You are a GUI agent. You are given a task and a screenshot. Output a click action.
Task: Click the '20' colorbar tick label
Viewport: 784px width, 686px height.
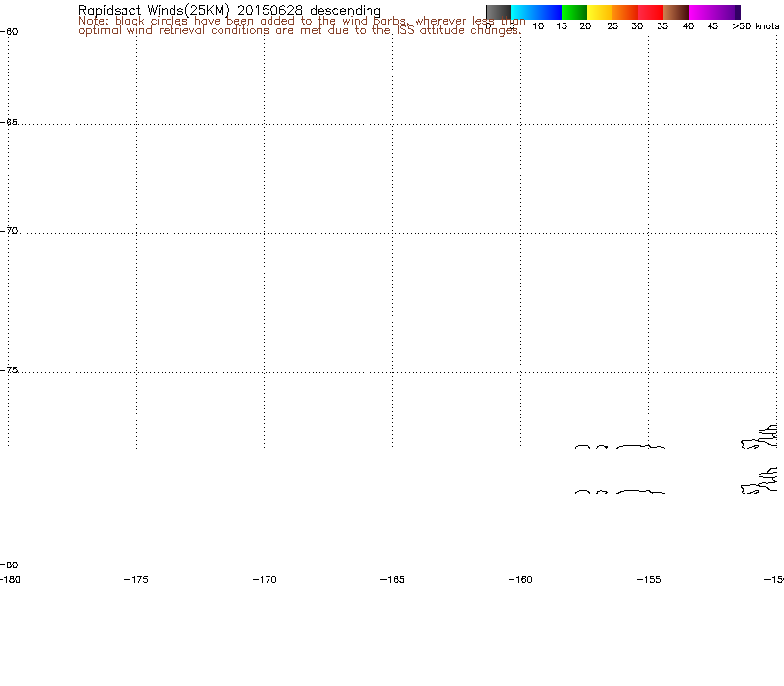tap(585, 26)
